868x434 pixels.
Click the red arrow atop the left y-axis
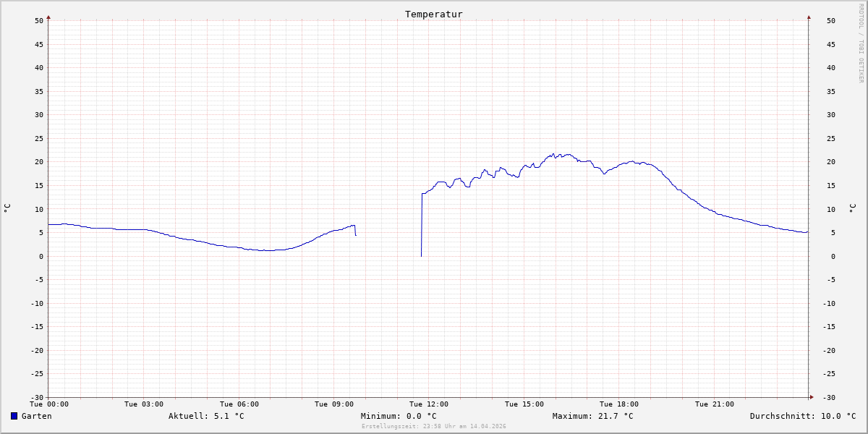(x=48, y=17)
